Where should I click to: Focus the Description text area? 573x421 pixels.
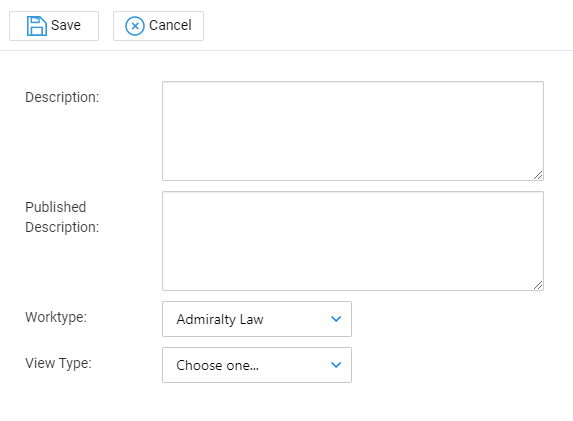pyautogui.click(x=353, y=131)
